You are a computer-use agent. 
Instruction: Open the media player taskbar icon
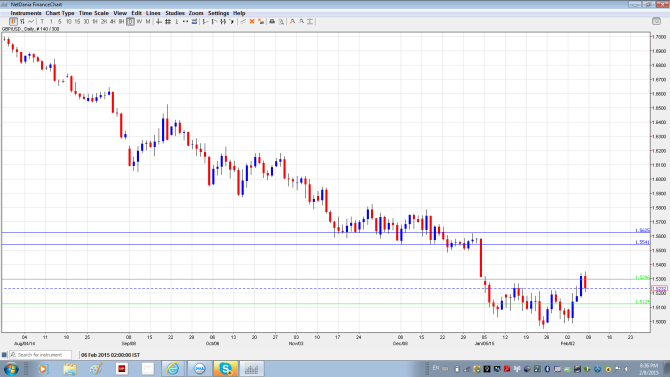click(43, 368)
